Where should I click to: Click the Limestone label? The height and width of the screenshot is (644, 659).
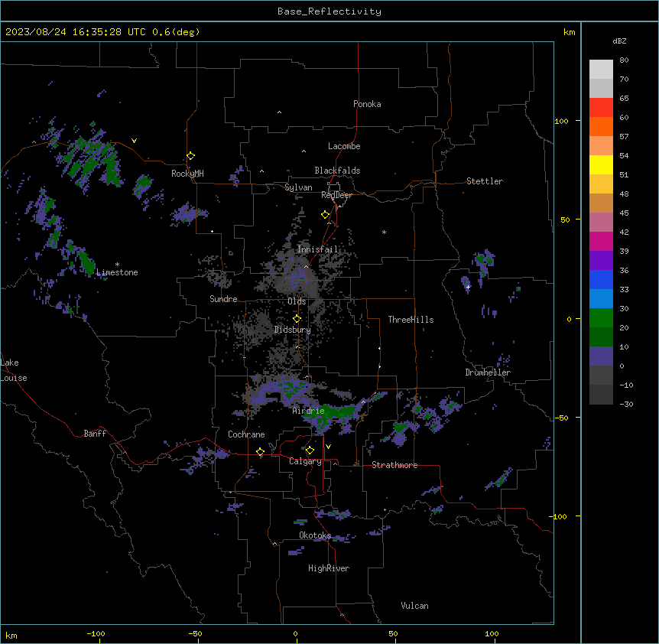[117, 272]
